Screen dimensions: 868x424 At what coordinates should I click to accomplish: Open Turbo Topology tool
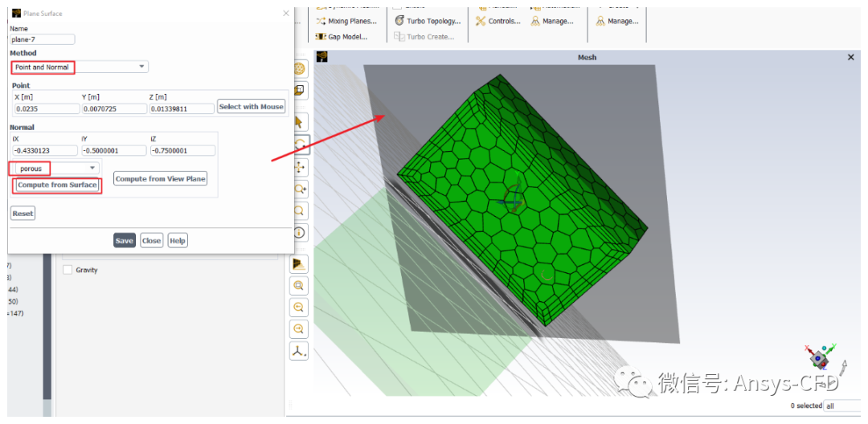pos(428,21)
